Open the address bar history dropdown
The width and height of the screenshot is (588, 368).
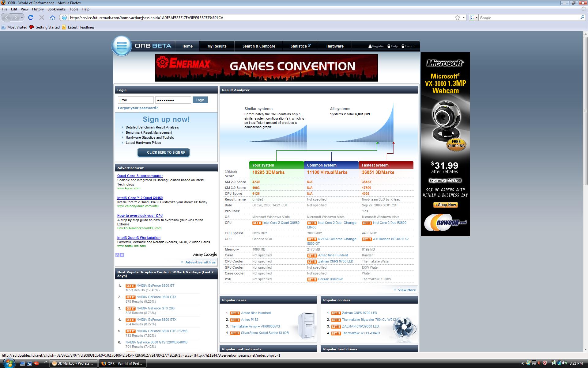pos(464,18)
